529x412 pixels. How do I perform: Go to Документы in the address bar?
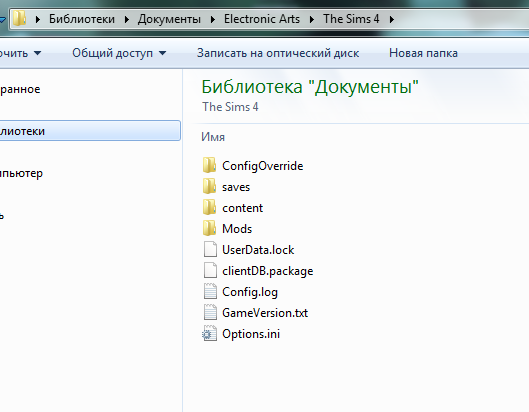(169, 19)
